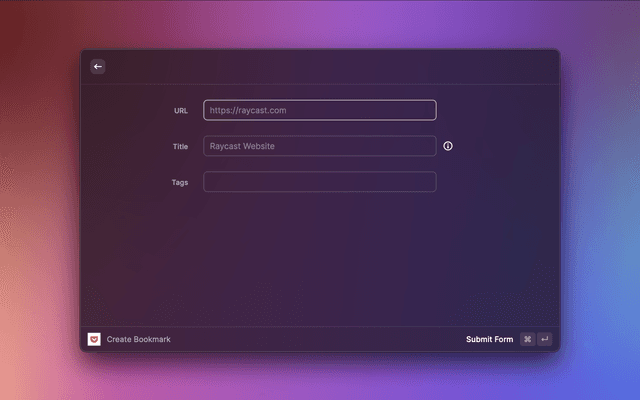Screen dimensions: 640x400
Task: Click the Pocket icon in bottom bar
Action: (x=94, y=339)
